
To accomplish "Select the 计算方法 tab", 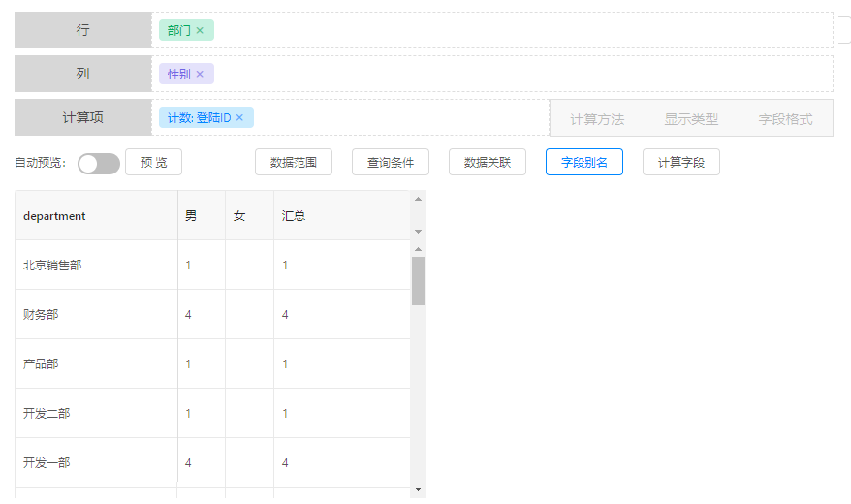I will [x=597, y=119].
